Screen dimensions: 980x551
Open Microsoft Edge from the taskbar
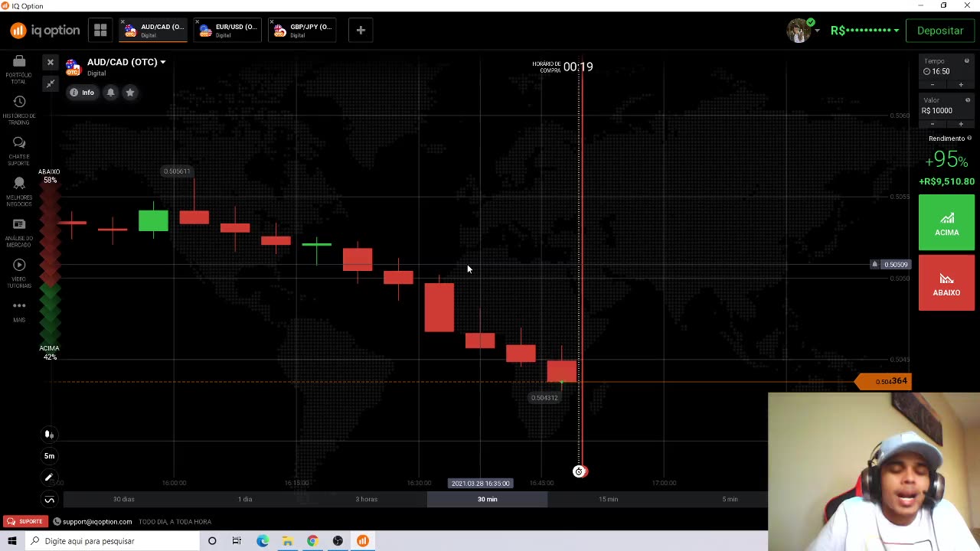263,541
